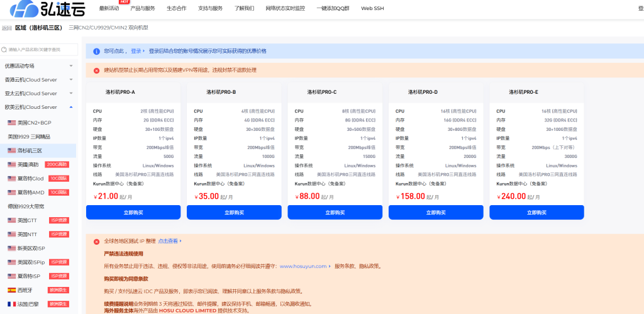Click the 200G高防 badge
This screenshot has width=644, height=314.
click(x=57, y=164)
